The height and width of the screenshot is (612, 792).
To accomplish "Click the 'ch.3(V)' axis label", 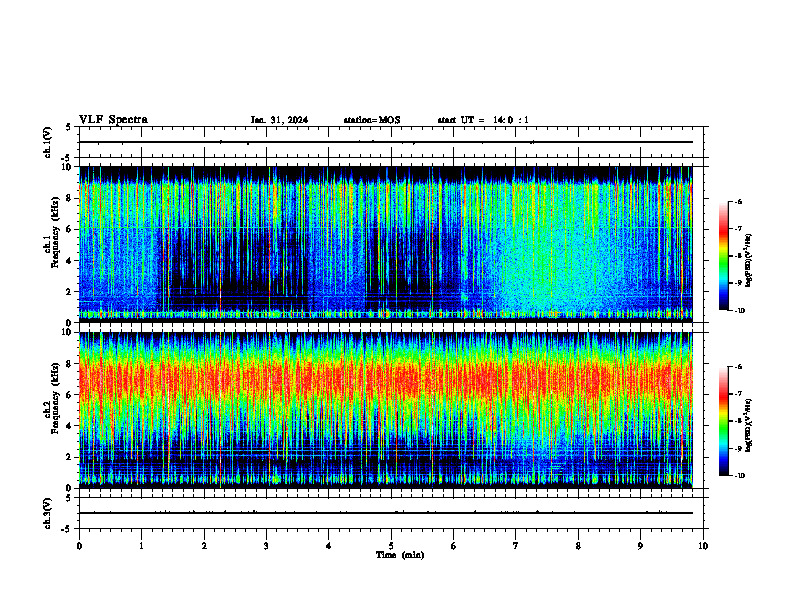I will pos(48,513).
